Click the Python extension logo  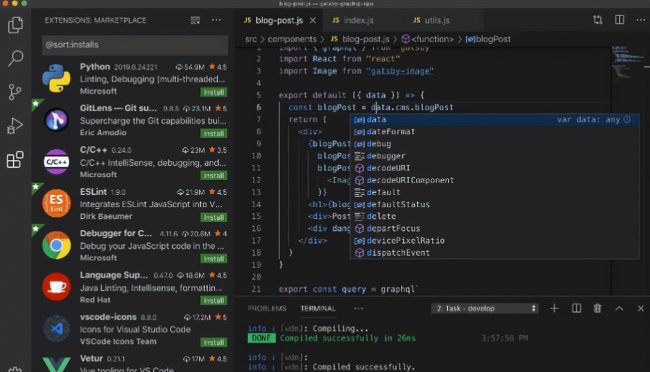point(56,78)
